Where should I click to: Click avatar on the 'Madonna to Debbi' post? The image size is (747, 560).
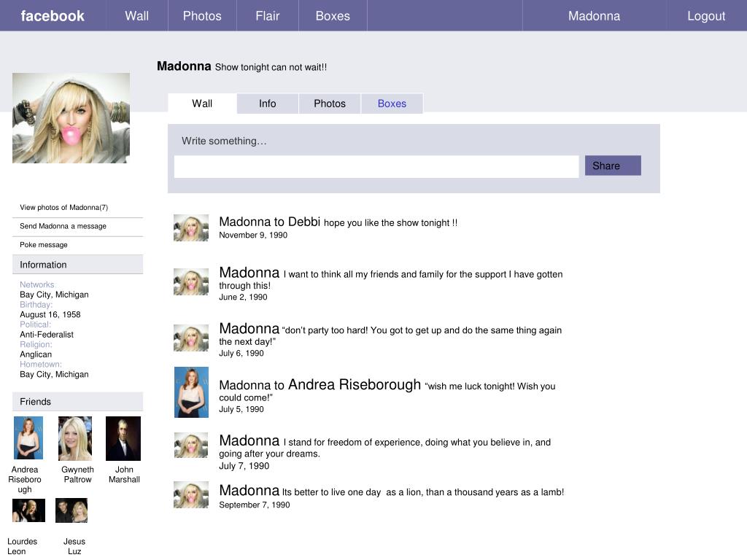point(191,227)
